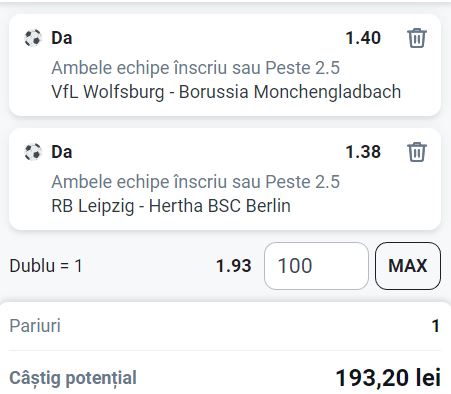Image resolution: width=451 pixels, height=394 pixels.
Task: Click the football icon beside the Leipzig selection
Action: point(33,152)
